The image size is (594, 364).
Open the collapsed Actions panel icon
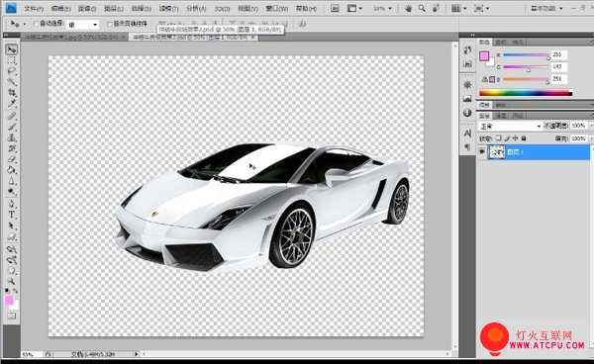coord(467,64)
